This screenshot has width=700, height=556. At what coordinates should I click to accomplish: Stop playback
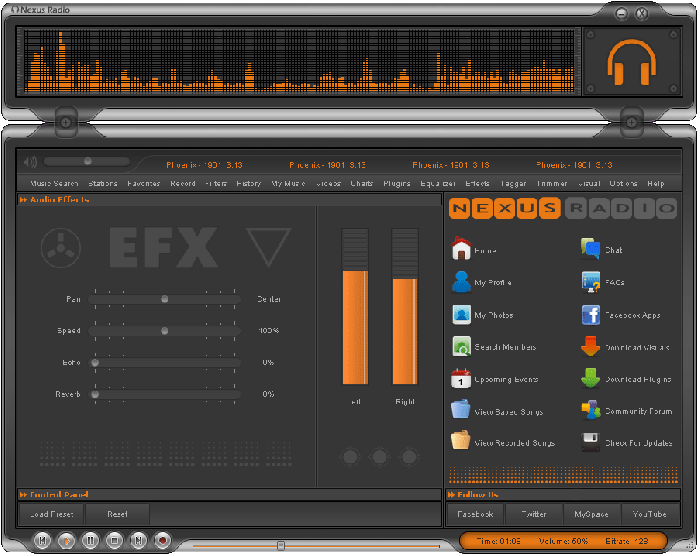point(114,541)
